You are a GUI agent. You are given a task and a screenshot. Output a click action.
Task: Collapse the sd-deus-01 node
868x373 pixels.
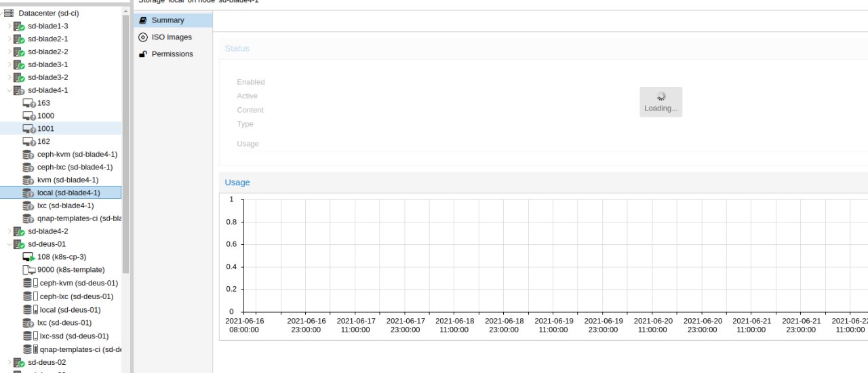(9, 244)
